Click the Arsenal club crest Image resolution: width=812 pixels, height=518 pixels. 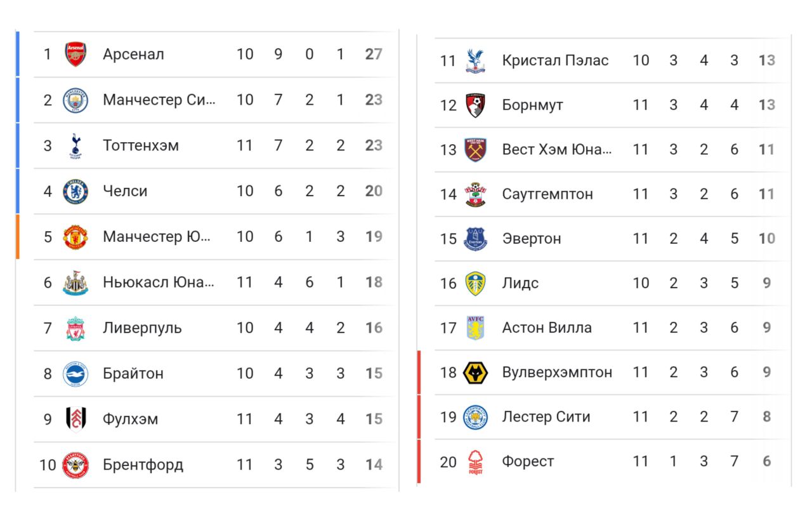tap(75, 55)
